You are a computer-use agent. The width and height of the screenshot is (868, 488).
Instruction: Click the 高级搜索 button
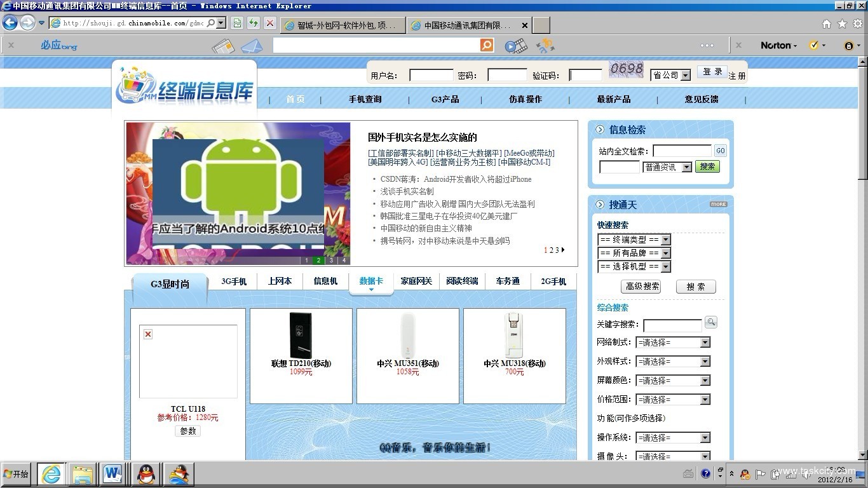point(641,287)
